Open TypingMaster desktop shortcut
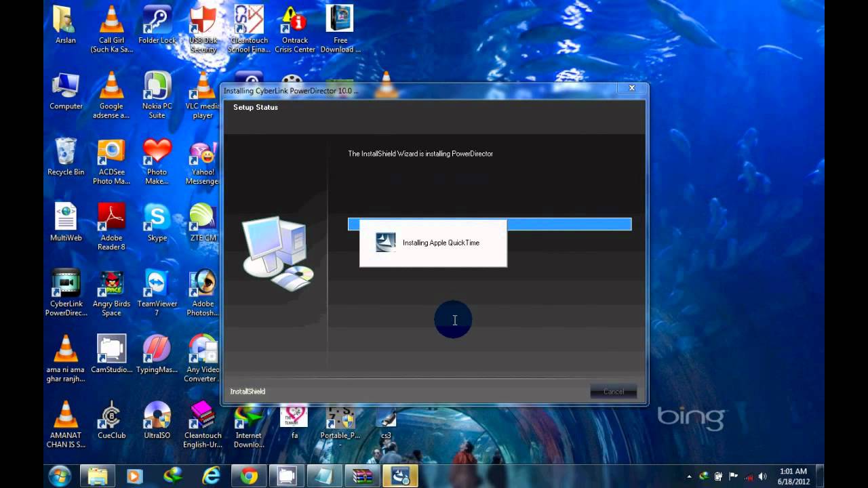The height and width of the screenshot is (488, 868). 157,354
